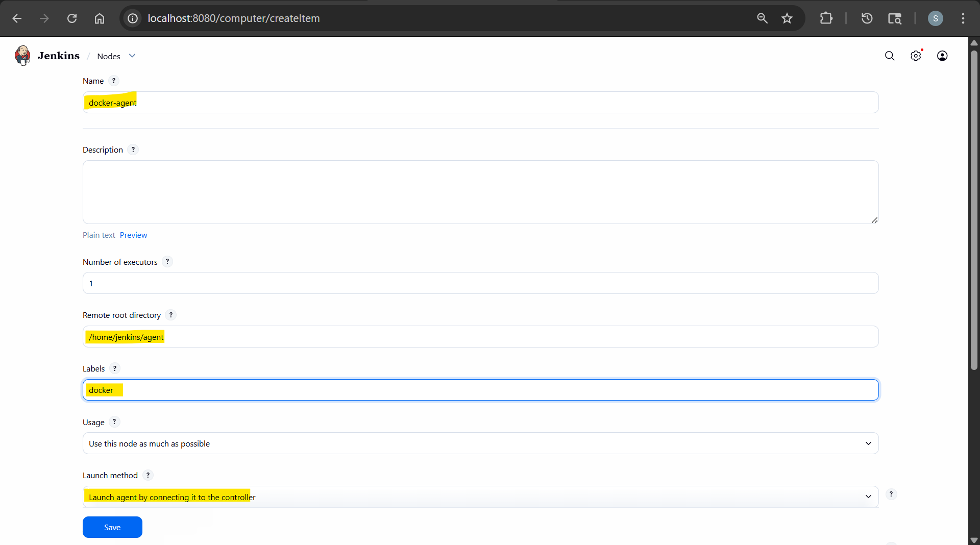980x545 pixels.
Task: Click the Labels input field
Action: (x=480, y=390)
